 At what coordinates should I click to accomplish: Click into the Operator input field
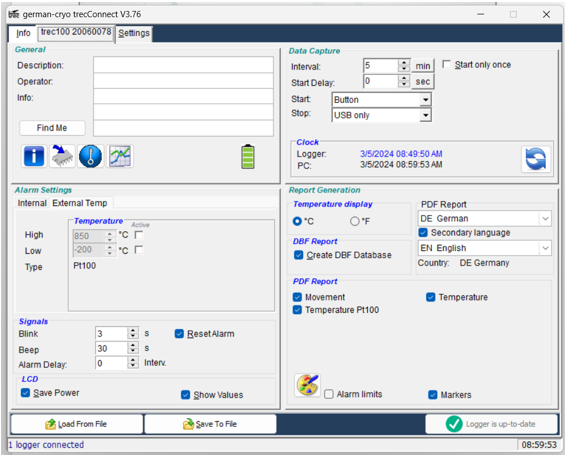[x=183, y=81]
